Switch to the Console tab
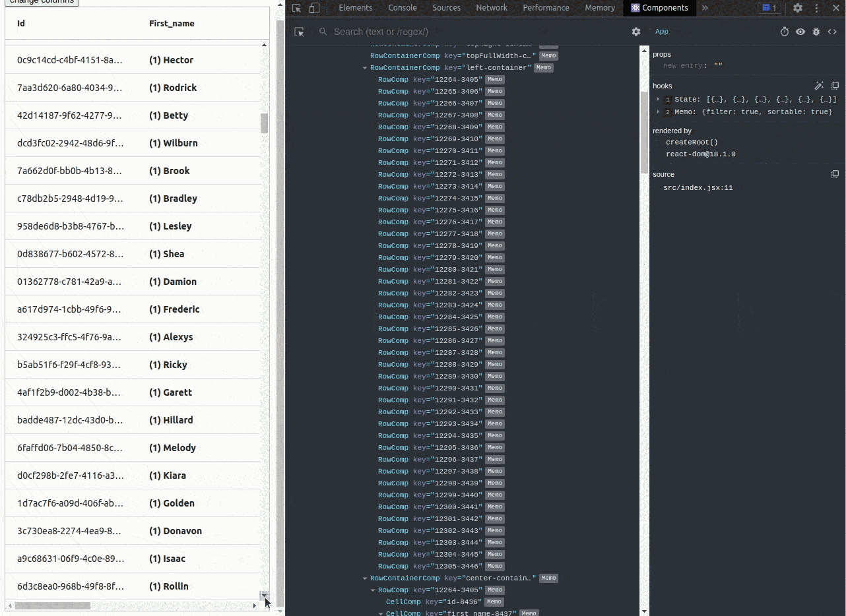The image size is (846, 616). click(x=403, y=8)
